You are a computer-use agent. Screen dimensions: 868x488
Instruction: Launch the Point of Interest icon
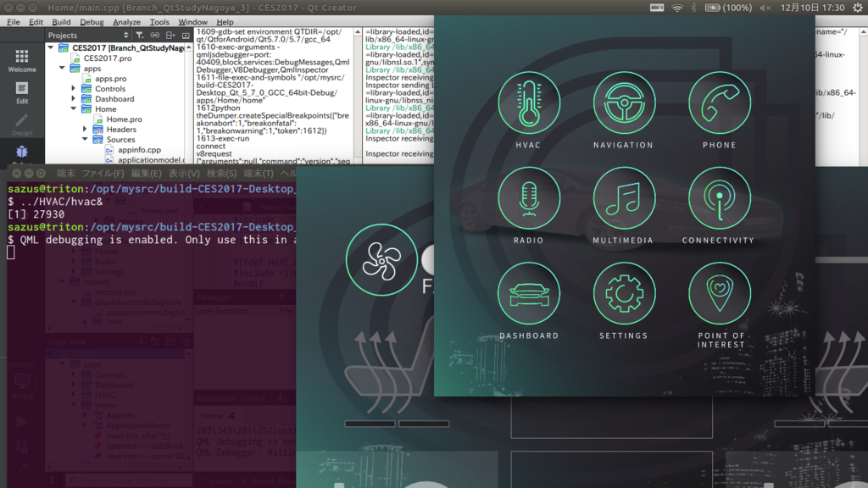(719, 293)
